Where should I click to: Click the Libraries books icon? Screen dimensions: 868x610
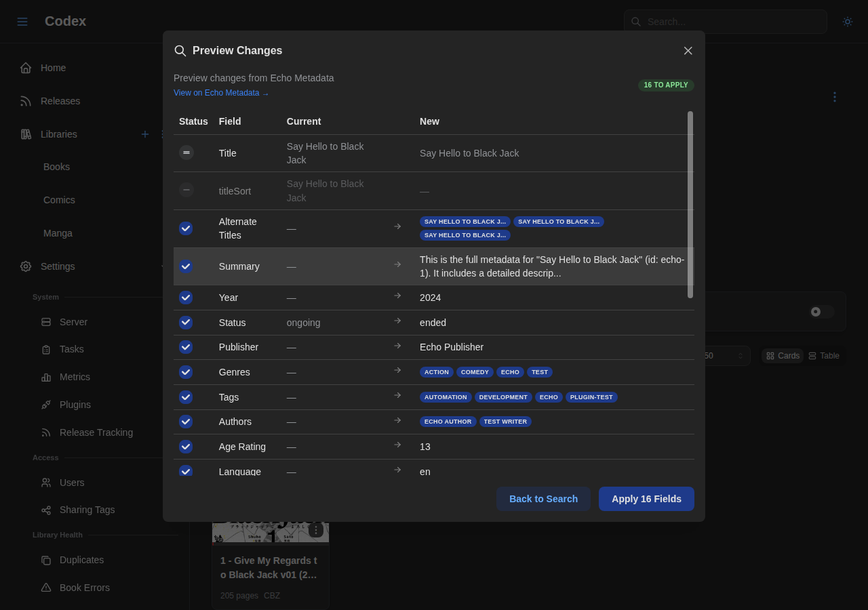pos(26,134)
